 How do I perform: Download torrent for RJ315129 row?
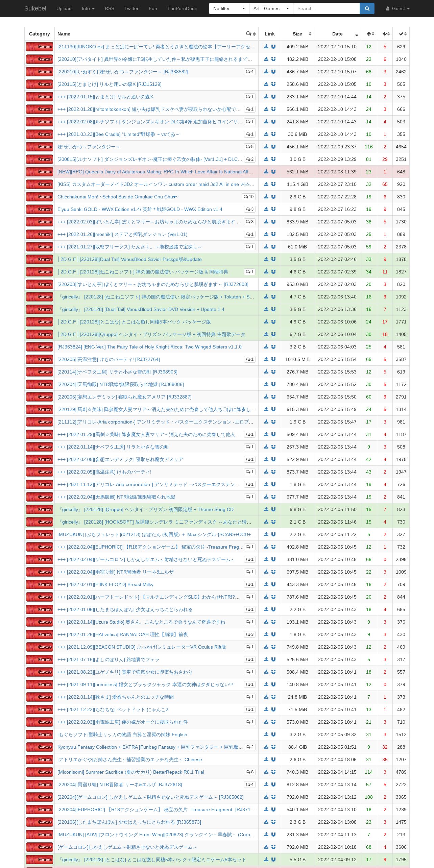pos(266,84)
